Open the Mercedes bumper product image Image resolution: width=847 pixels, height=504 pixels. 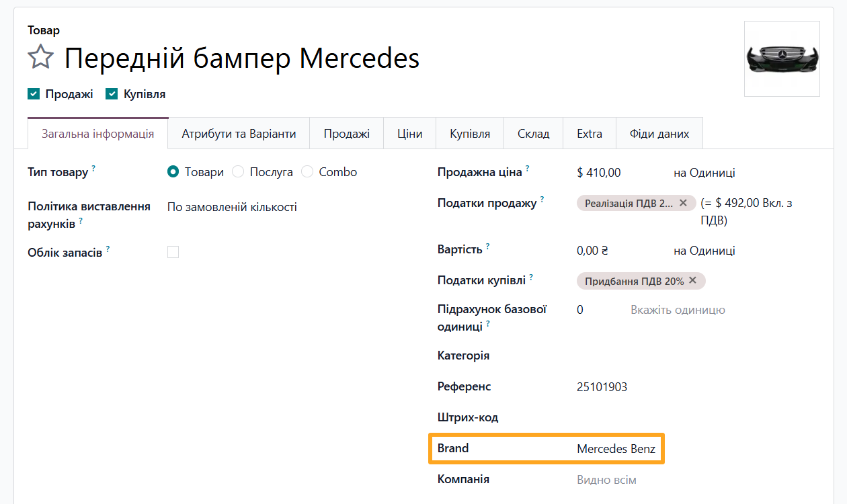pyautogui.click(x=782, y=59)
